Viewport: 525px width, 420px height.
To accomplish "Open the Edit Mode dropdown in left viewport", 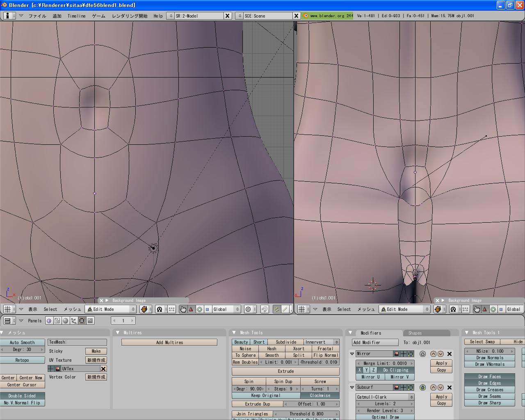I will pyautogui.click(x=110, y=309).
